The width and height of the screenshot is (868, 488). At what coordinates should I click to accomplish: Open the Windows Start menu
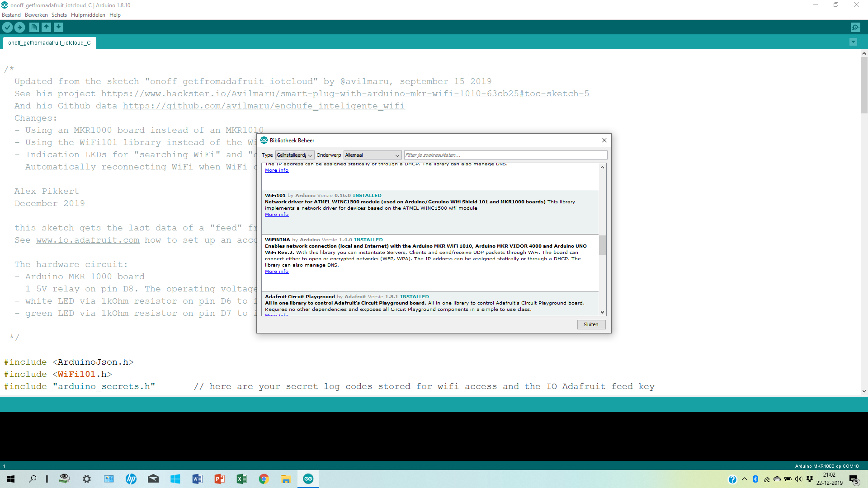pos(11,479)
